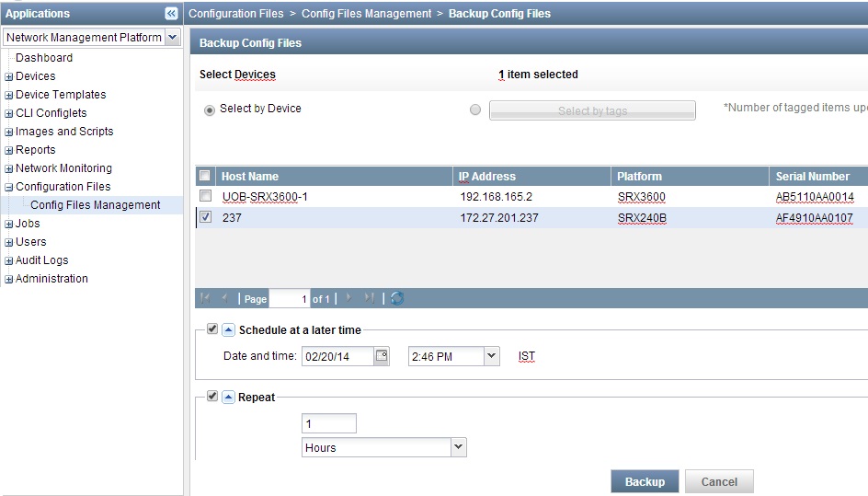Expand the Administration tree node

coord(9,279)
